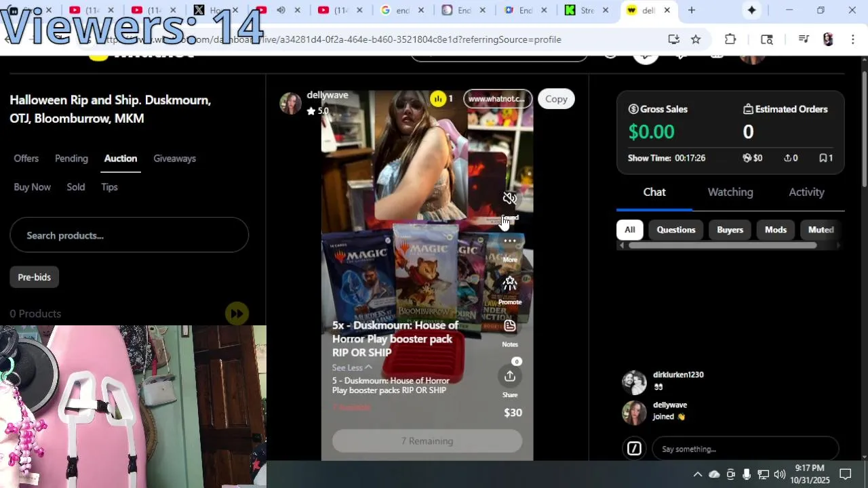This screenshot has height=488, width=868.
Task: Click the Gross Sales dollar icon
Action: click(x=633, y=109)
